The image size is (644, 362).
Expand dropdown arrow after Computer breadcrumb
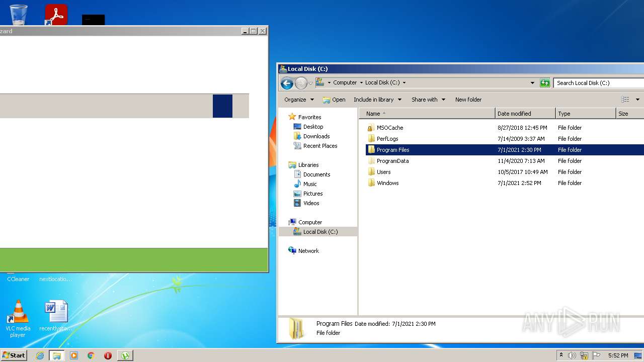(361, 82)
